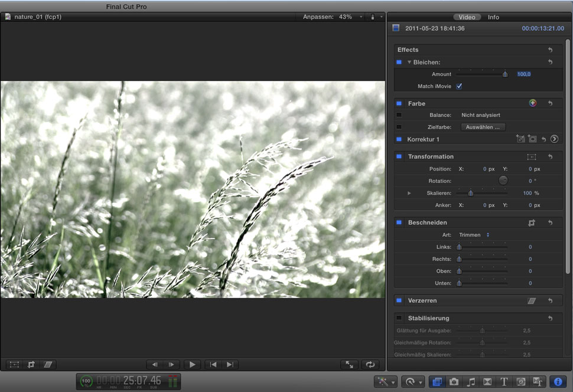573x392 pixels.
Task: Click the Bleichen Amount slider handle
Action: [505, 74]
